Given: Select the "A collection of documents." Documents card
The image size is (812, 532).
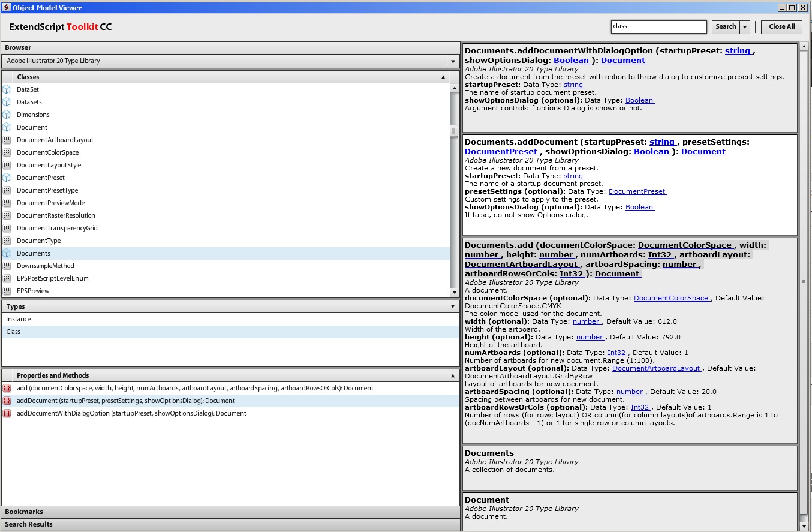Looking at the screenshot, I should (x=630, y=467).
